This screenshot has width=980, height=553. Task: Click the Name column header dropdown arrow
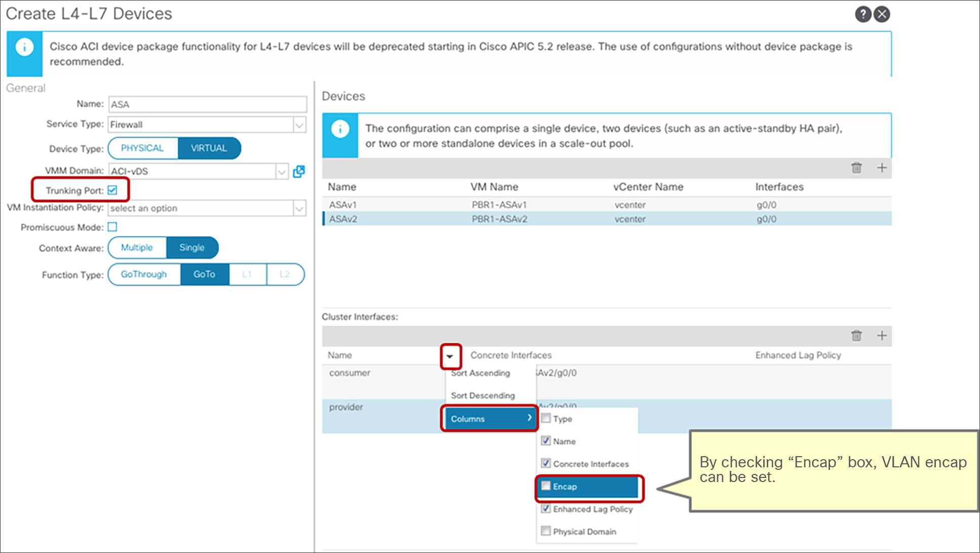450,356
